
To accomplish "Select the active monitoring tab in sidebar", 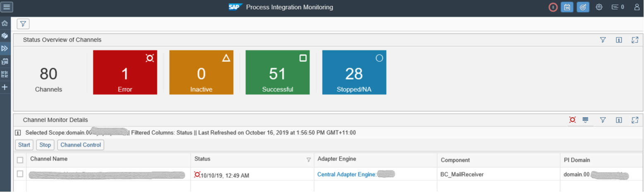I will tap(5, 48).
